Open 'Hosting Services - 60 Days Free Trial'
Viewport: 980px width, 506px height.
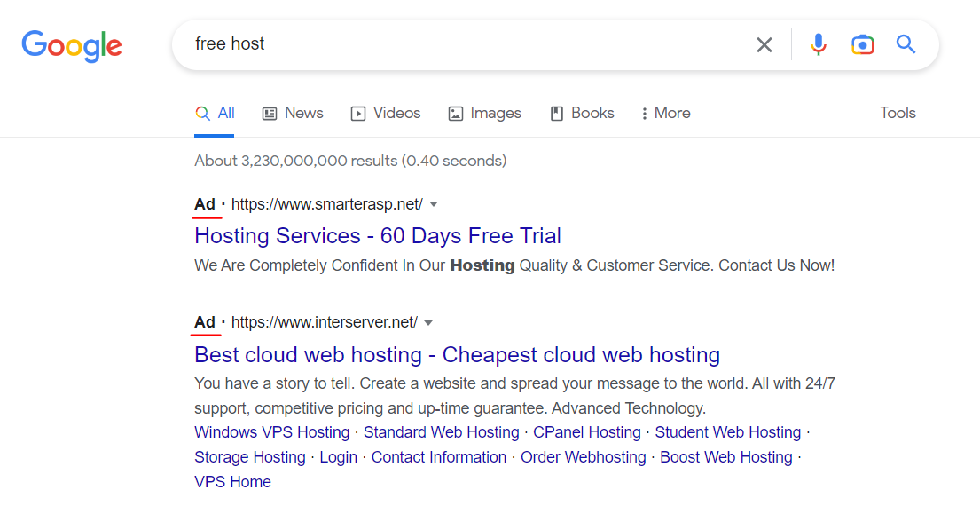point(378,235)
